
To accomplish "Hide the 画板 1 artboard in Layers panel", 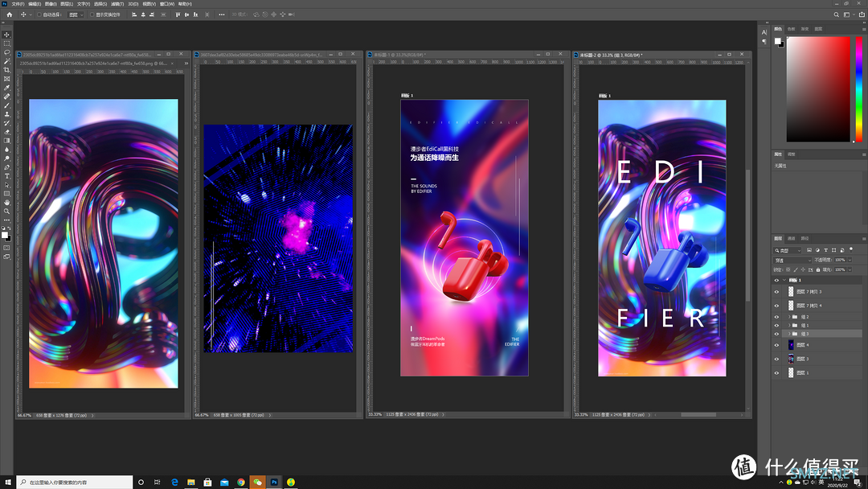I will (776, 280).
